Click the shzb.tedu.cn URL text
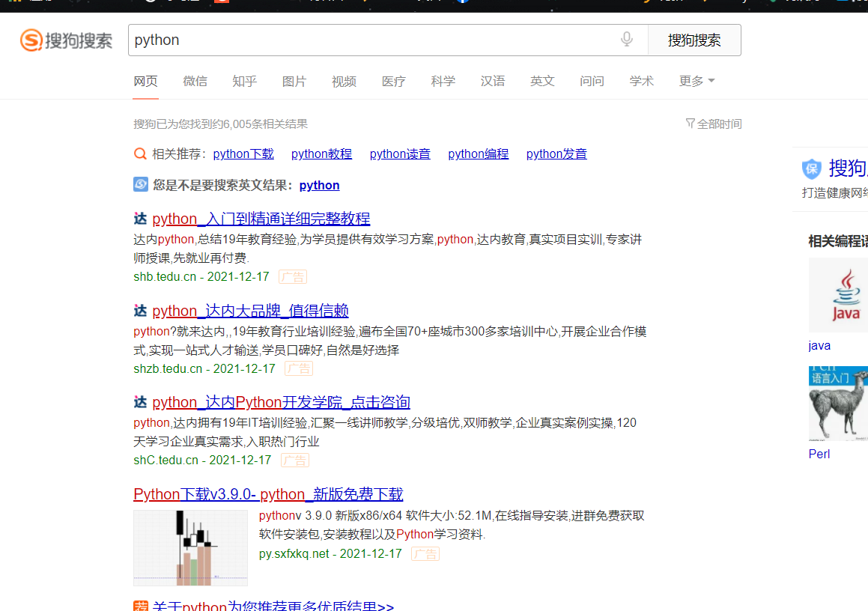Screen dimensions: 868x611 pos(168,368)
